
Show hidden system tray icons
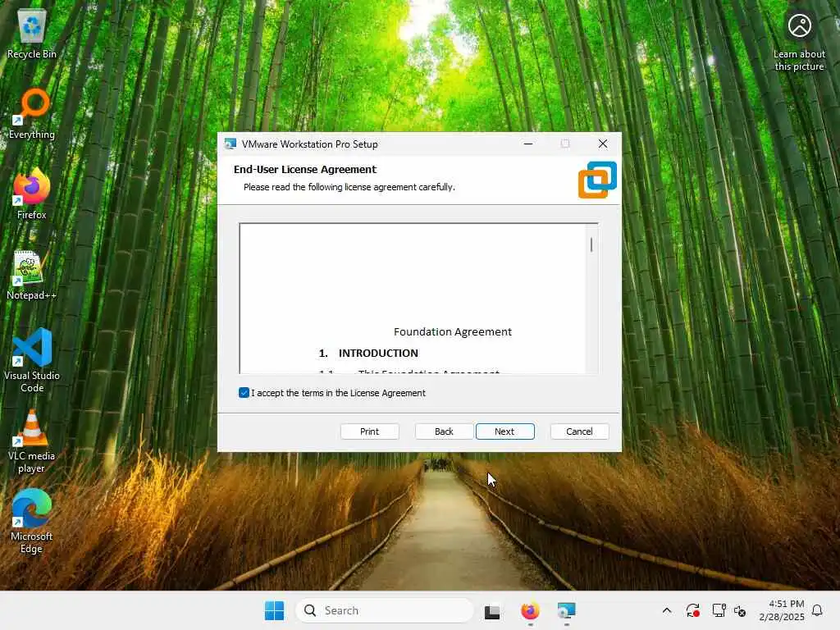666,610
